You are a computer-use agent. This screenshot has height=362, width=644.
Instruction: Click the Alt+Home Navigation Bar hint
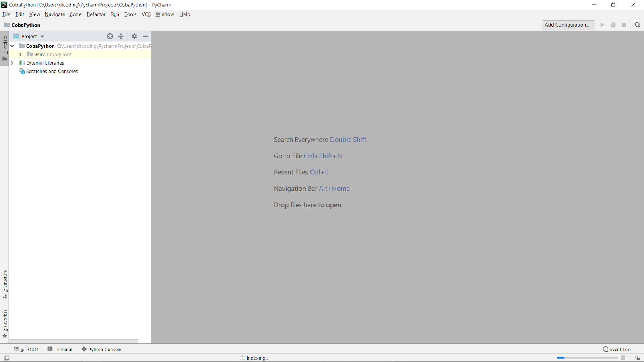tap(334, 189)
